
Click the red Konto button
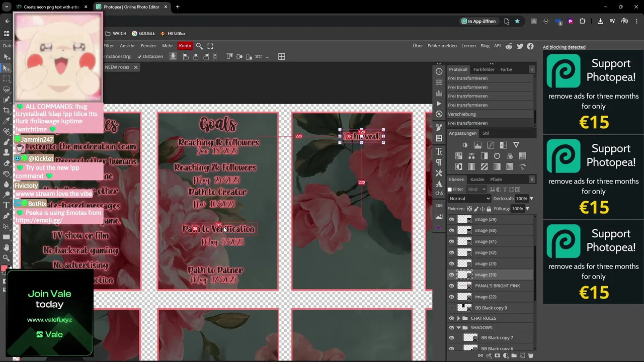185,46
